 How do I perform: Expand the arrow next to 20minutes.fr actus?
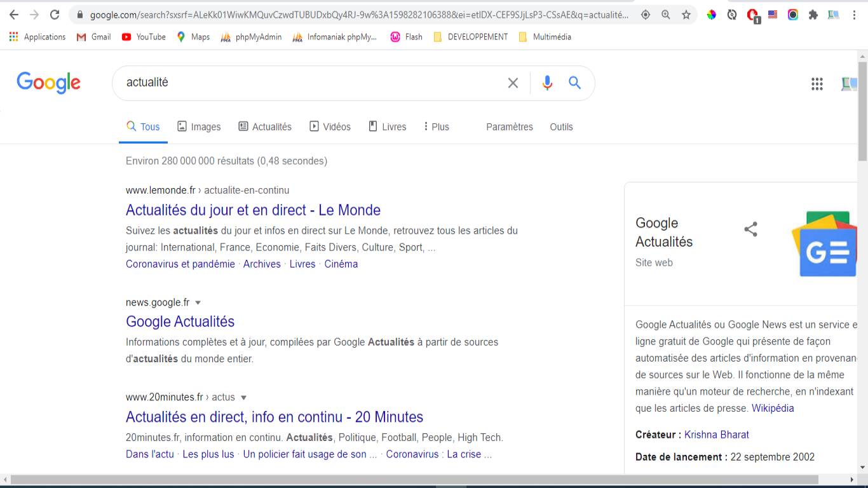(243, 397)
